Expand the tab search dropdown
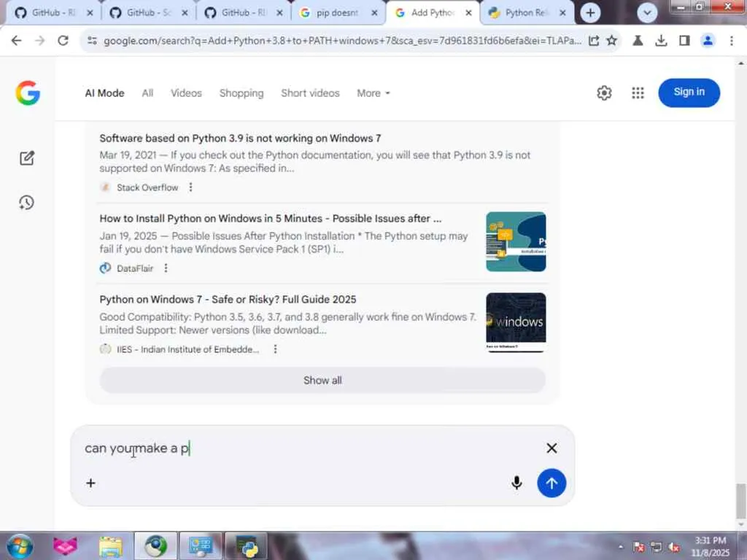 point(647,13)
